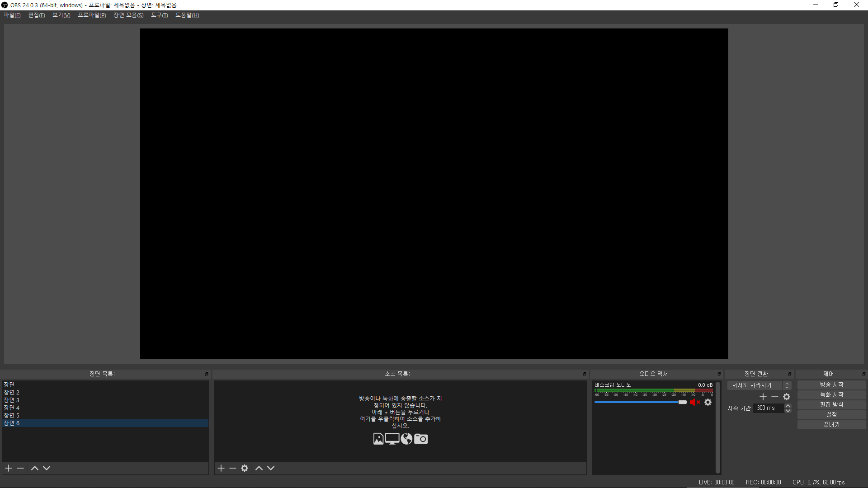The image size is (868, 488).
Task: Move source down in the sources list
Action: (271, 468)
